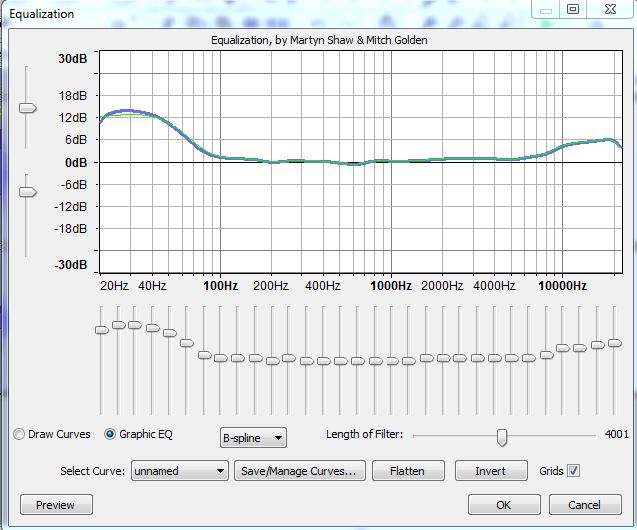Screen dimensions: 637x530
Task: Click the 30dB label at graph top
Action: (x=72, y=58)
